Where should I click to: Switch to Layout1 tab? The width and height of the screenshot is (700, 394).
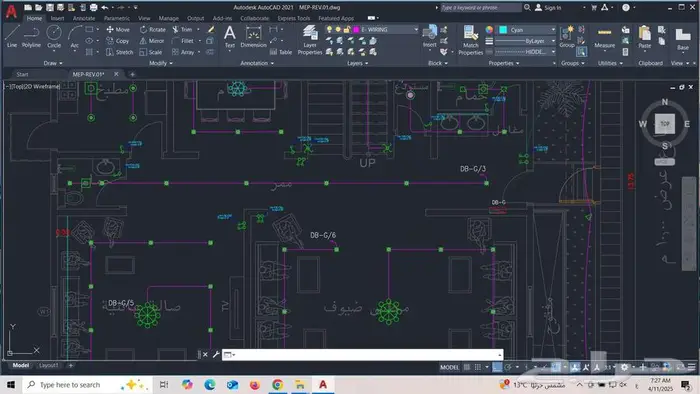(x=48, y=365)
